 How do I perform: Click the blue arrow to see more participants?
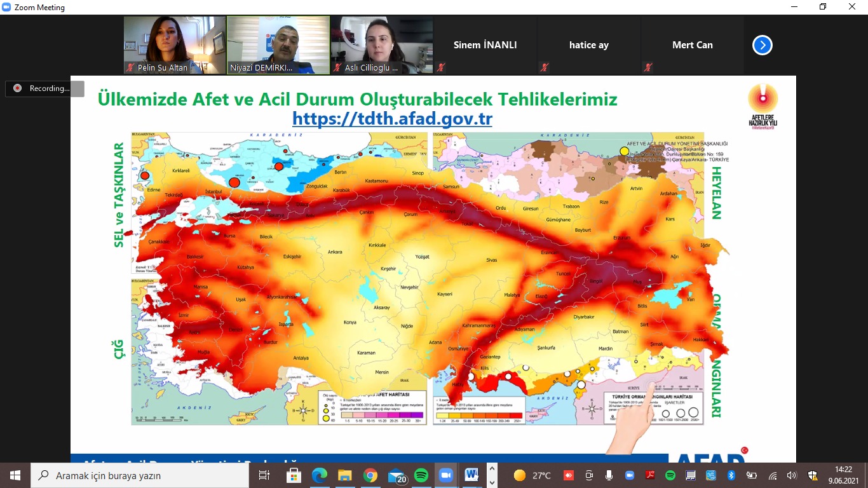pos(762,45)
